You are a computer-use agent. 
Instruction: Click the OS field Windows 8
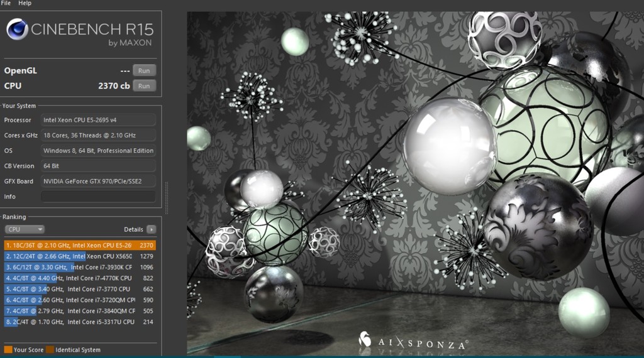98,151
